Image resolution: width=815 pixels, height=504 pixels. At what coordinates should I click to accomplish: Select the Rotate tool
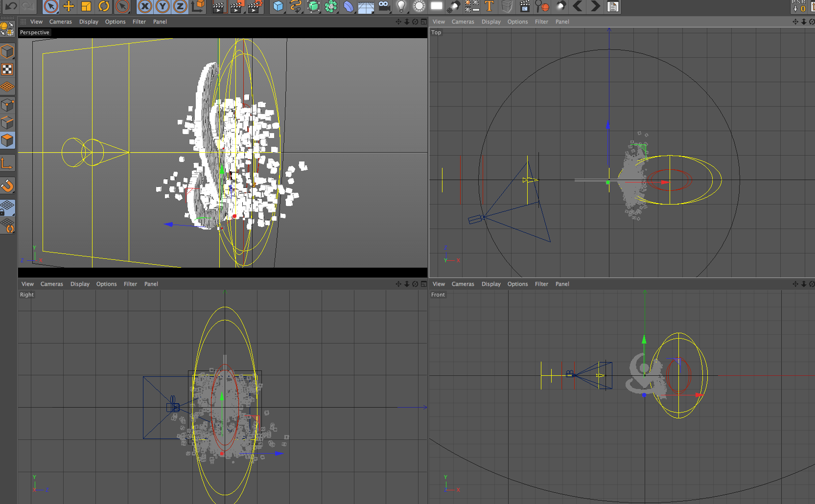tap(104, 6)
